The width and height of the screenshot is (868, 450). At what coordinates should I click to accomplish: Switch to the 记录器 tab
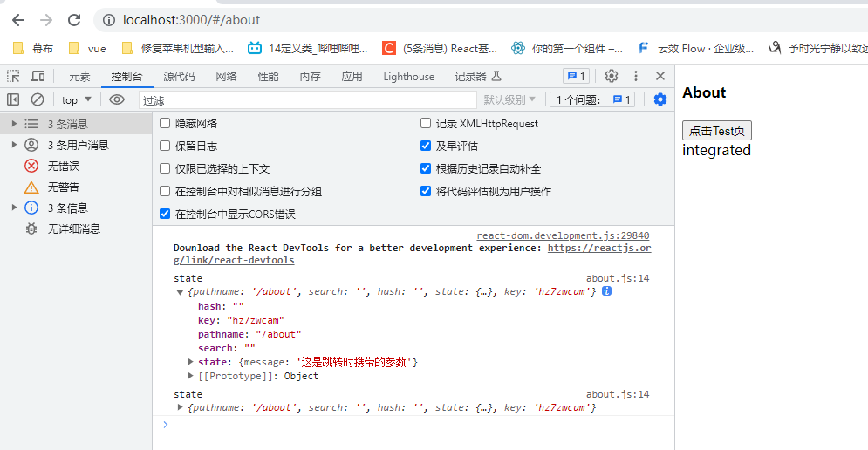(x=478, y=77)
